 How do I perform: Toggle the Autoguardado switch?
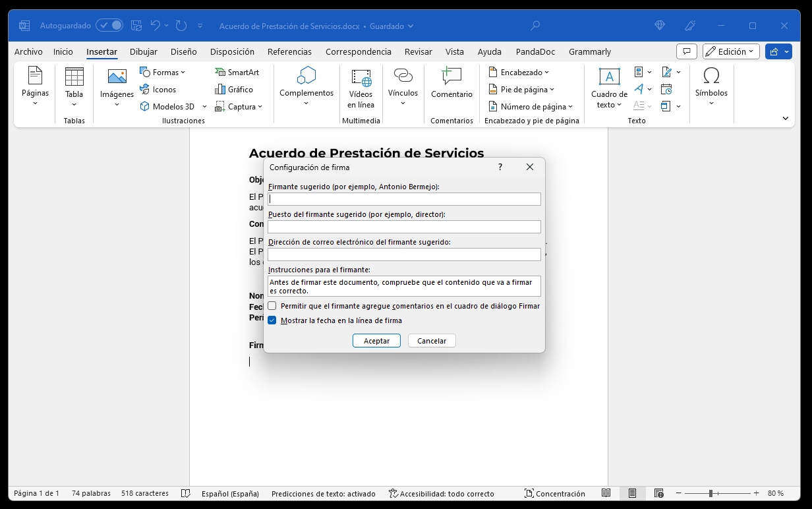click(x=109, y=26)
